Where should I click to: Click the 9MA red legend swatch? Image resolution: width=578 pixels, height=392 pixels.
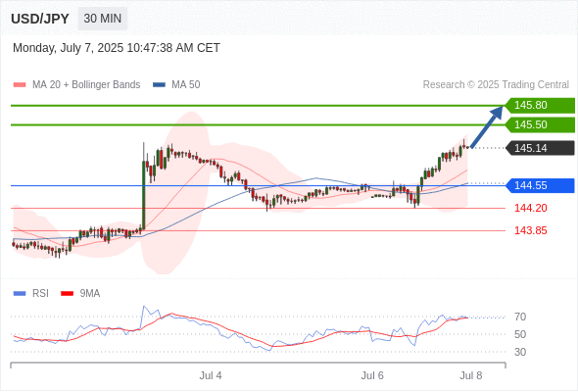[x=67, y=294]
